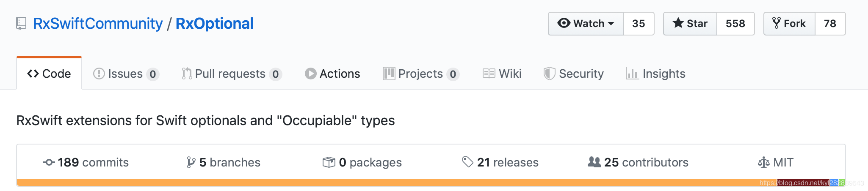Switch to the Pull requests tab
The image size is (868, 191).
232,74
